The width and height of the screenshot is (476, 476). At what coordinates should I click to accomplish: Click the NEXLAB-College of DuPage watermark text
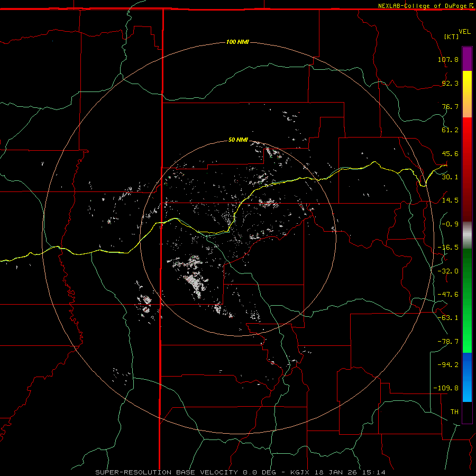click(x=423, y=6)
